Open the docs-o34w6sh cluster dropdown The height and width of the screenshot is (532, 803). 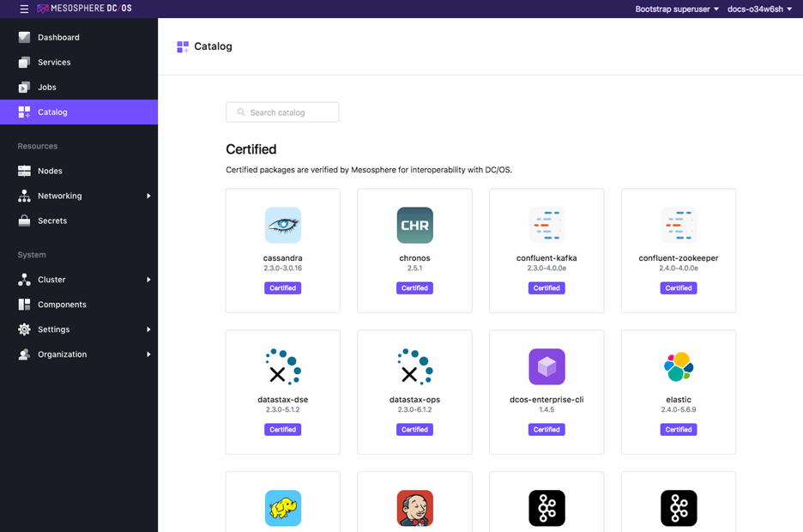(760, 9)
